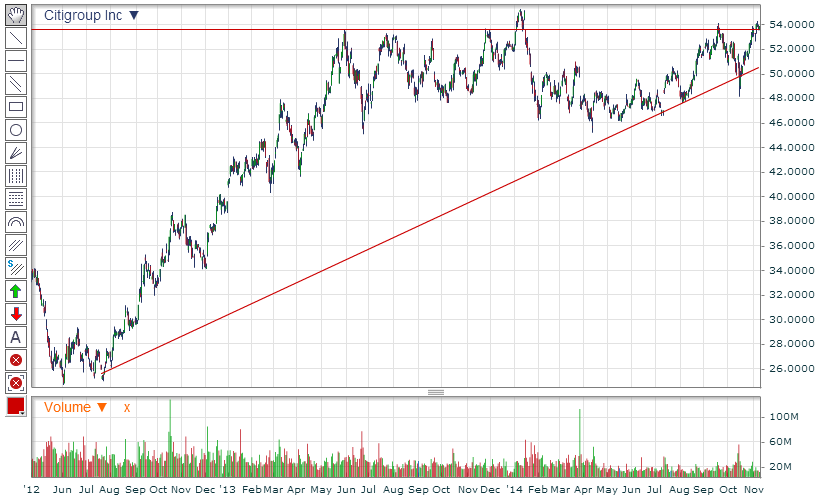Remove the Volume panel with x
The height and width of the screenshot is (501, 827).
tap(127, 407)
